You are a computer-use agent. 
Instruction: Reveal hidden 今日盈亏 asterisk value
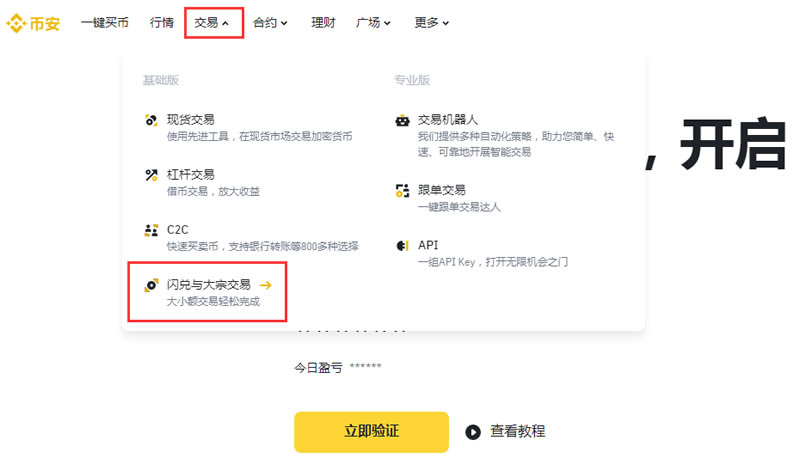[x=365, y=368]
